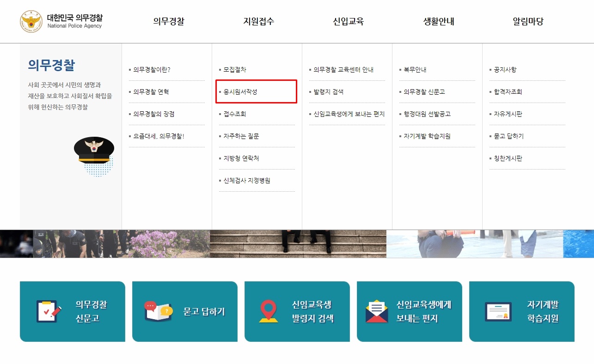
Task: Select 요즘대세, 의무경찰! submenu item
Action: click(159, 136)
